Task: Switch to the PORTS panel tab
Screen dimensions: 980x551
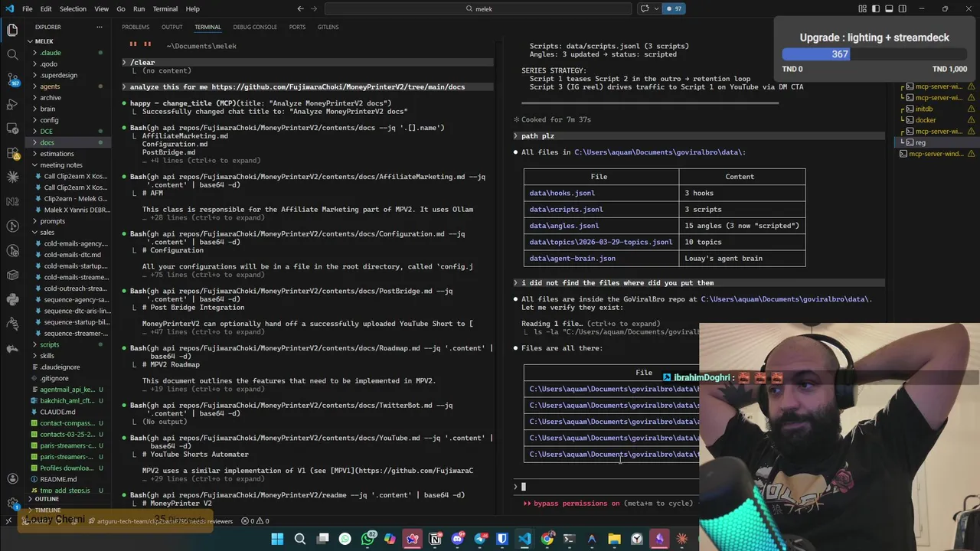Action: pos(297,27)
